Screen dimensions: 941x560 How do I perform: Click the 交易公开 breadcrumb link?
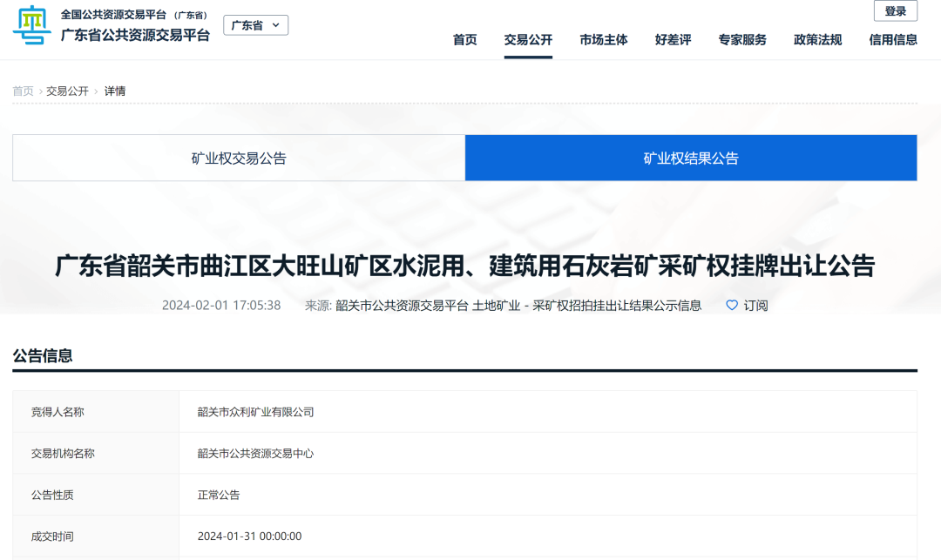(x=67, y=91)
